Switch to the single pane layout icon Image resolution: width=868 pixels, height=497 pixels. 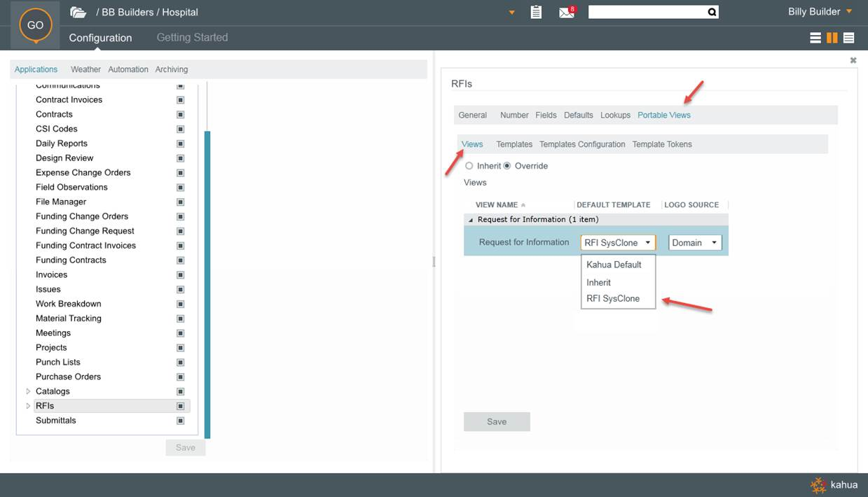coord(815,38)
